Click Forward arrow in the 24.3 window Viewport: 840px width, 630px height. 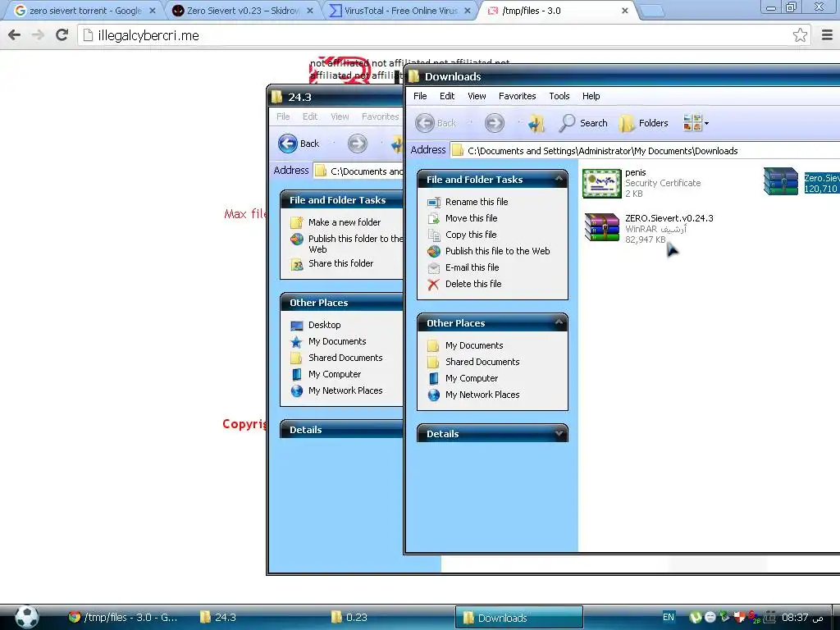point(358,144)
